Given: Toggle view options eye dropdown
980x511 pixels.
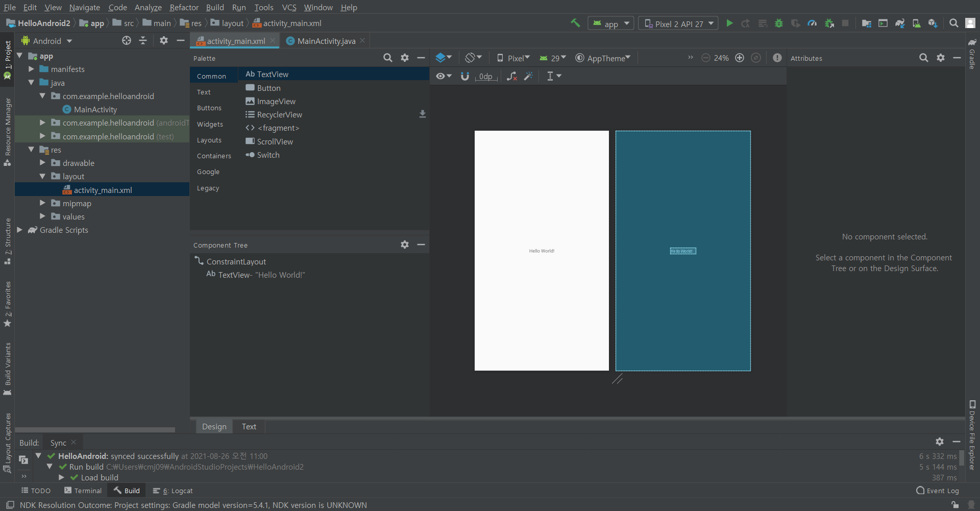Looking at the screenshot, I should (x=444, y=76).
